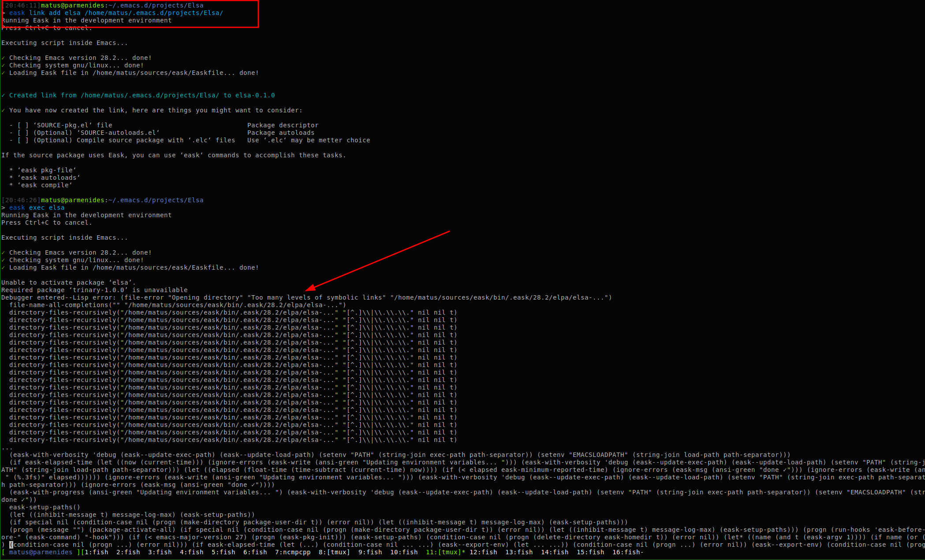
Task: Switch to tmux window 1:fish
Action: coord(96,552)
